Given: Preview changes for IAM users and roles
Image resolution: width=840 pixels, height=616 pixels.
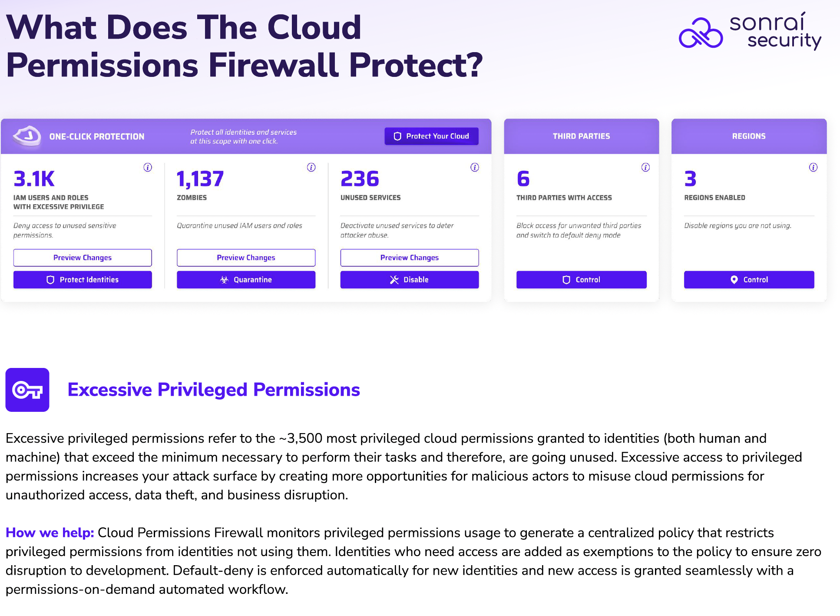Looking at the screenshot, I should [83, 258].
